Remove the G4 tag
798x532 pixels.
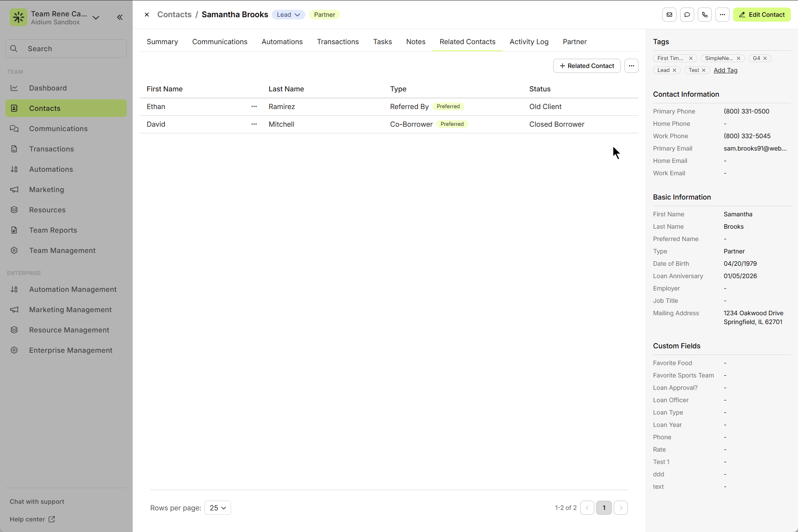point(765,58)
